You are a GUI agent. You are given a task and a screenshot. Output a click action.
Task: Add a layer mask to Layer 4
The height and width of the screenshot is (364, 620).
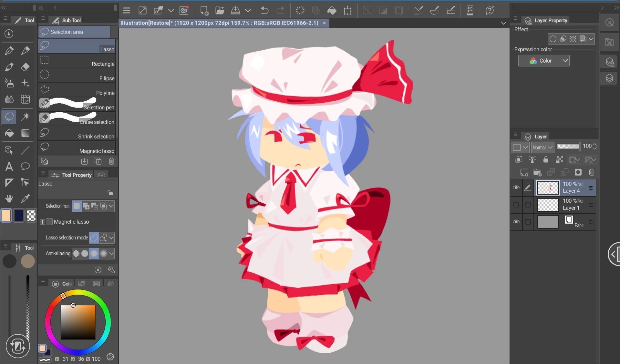[x=578, y=172]
